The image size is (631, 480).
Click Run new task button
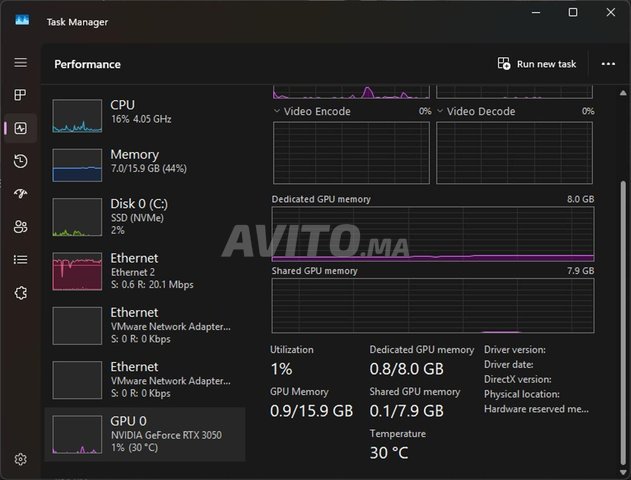537,64
